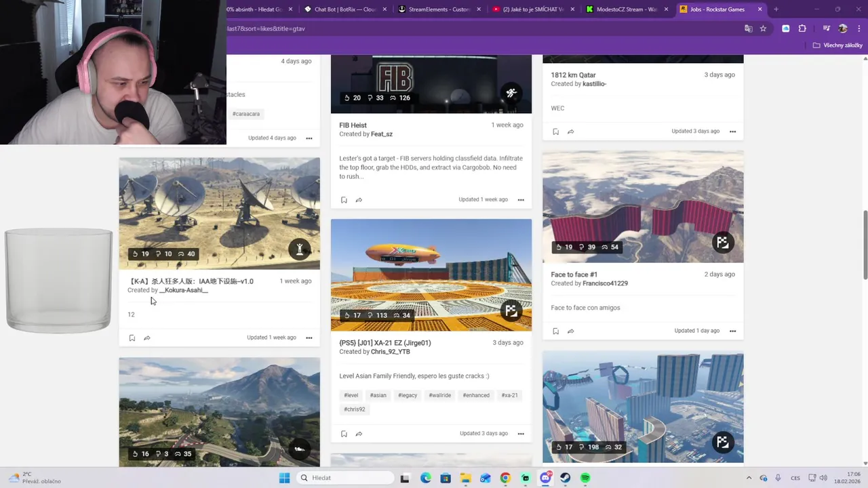
Task: Open Discord from the taskbar
Action: coord(545,478)
